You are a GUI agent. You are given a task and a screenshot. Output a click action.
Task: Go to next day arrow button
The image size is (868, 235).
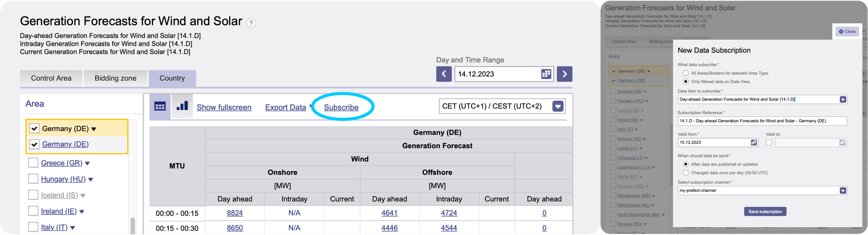click(x=564, y=74)
